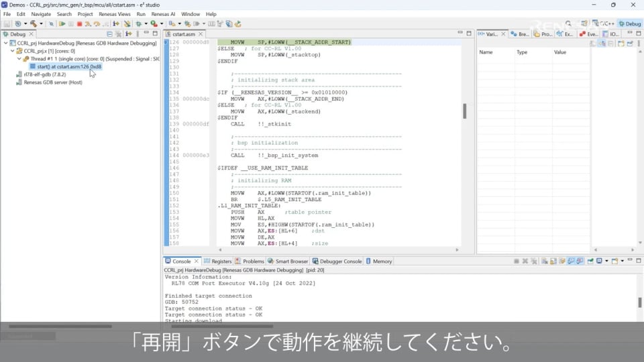644x362 pixels.
Task: Click the Step Over toolbar icon
Action: click(x=97, y=24)
